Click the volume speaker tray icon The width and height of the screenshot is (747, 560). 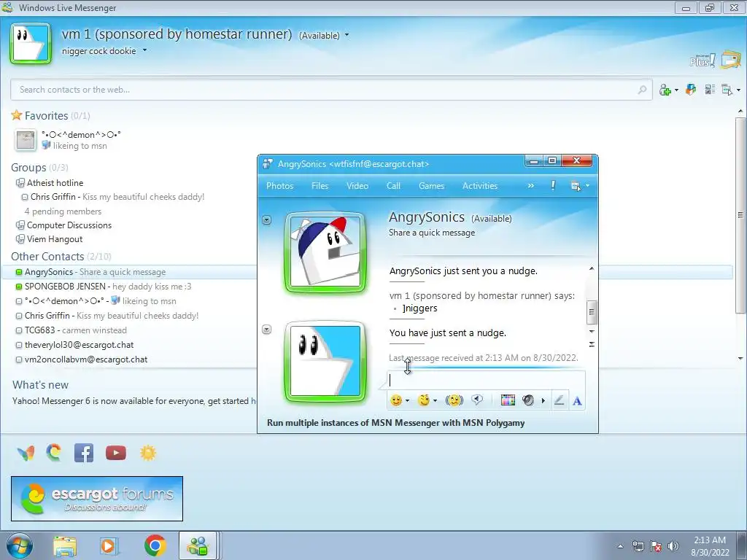coord(673,545)
